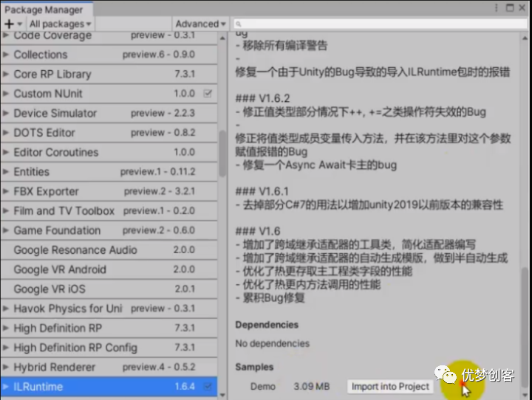Select the Device Simulator package
The width and height of the screenshot is (532, 400).
[109, 113]
